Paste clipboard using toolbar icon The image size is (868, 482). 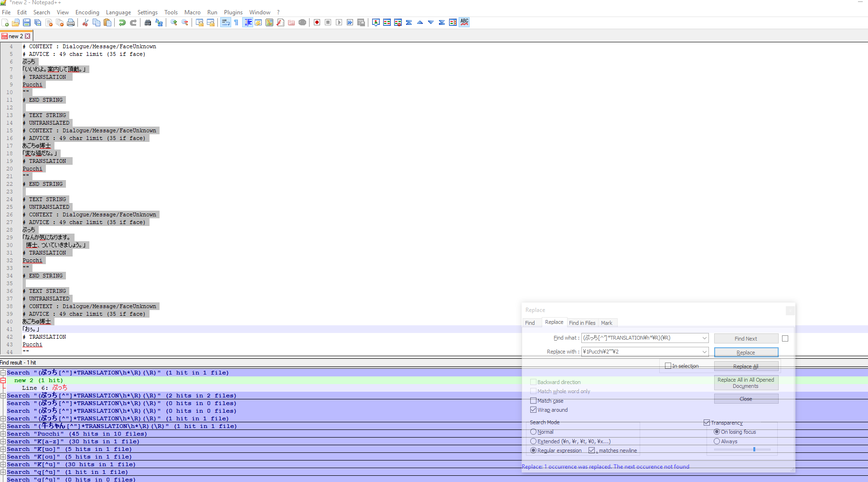[x=107, y=22]
